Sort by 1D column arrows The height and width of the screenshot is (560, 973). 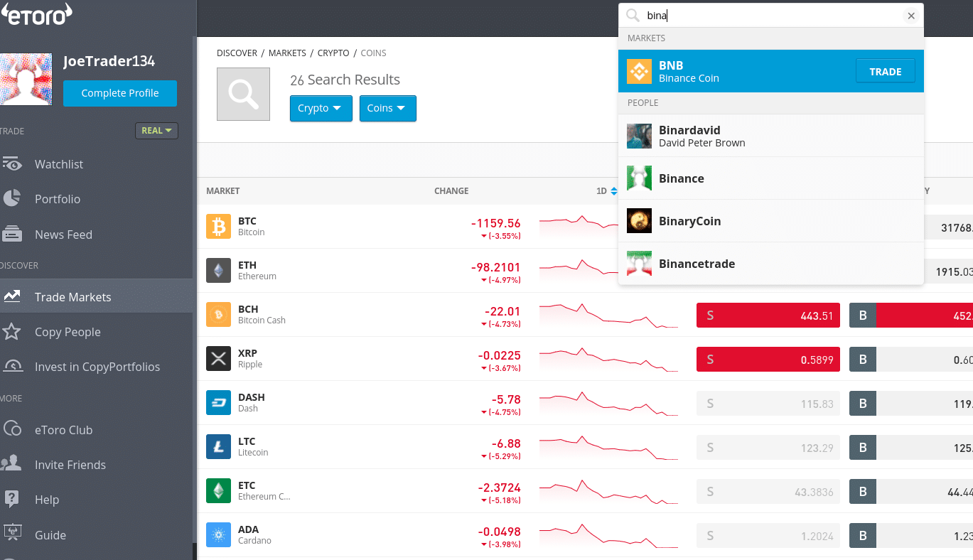click(613, 191)
